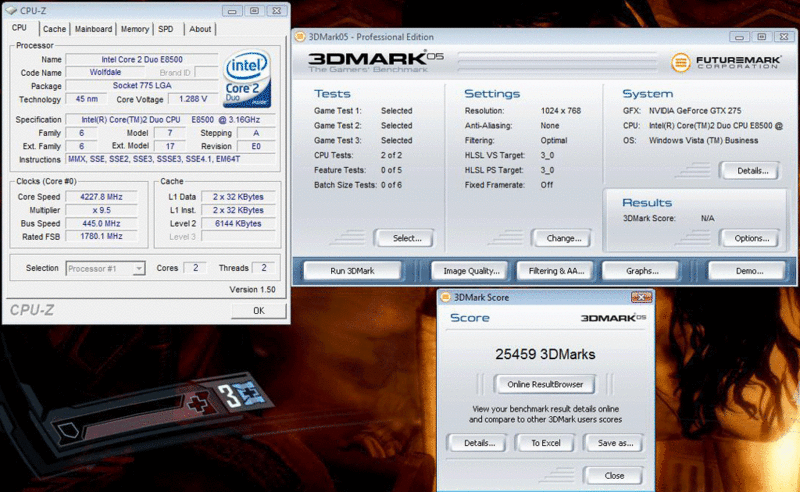Minimize the CPU-Z window
Viewport: 800px width, 492px height.
coord(232,11)
